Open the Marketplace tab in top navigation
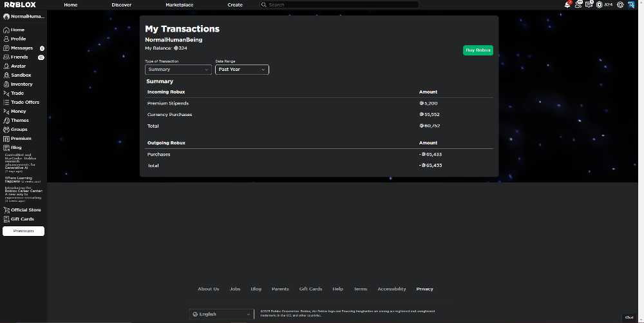 [x=180, y=5]
